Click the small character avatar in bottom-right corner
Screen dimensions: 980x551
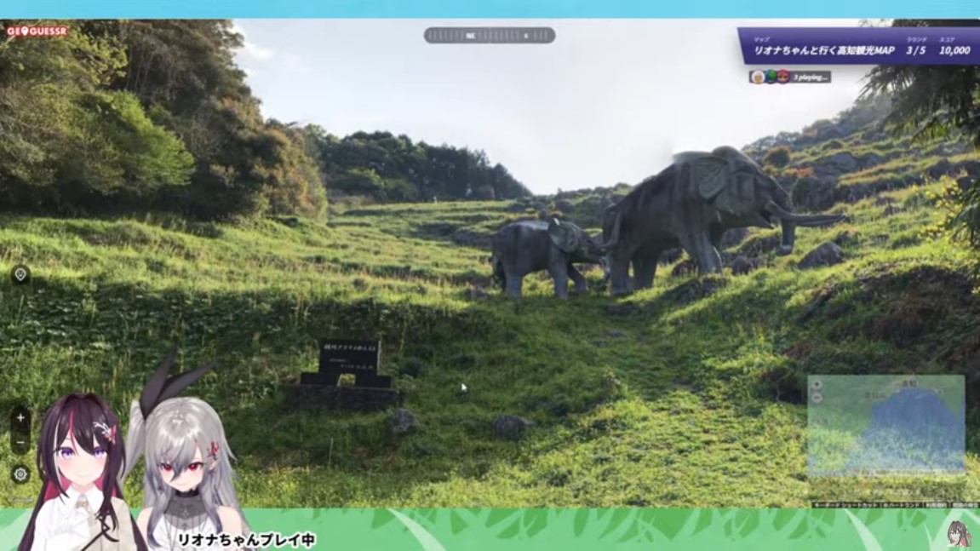click(x=957, y=532)
